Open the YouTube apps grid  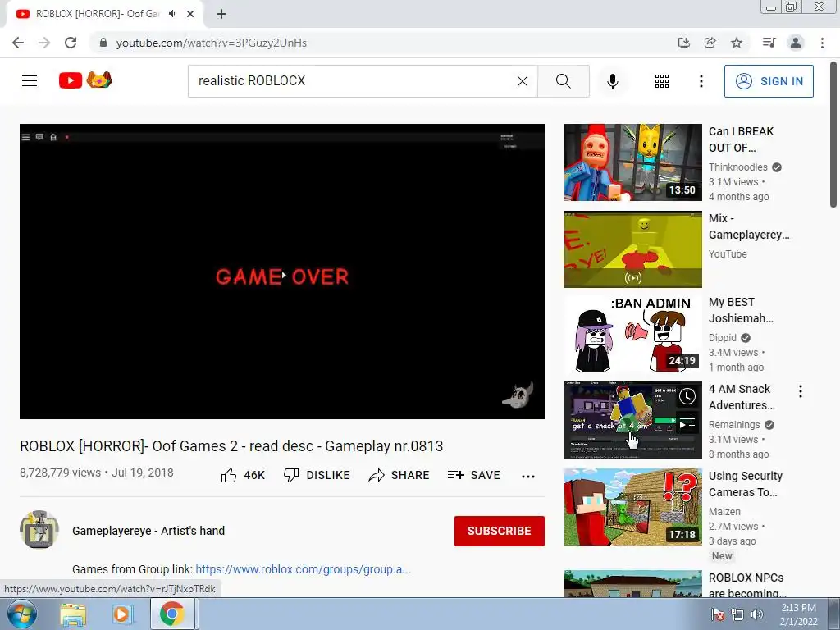click(662, 81)
